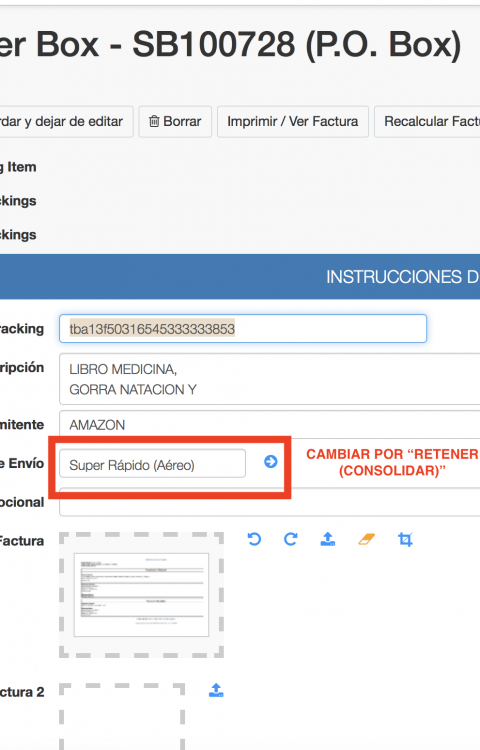This screenshot has width=480, height=750.
Task: Erase the invoice image
Action: point(366,540)
